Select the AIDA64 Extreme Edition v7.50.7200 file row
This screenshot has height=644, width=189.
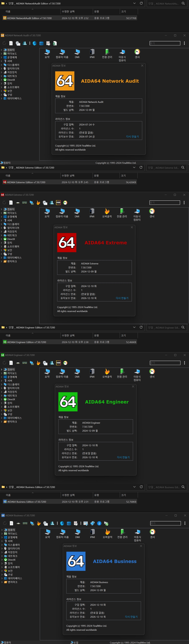click(70, 182)
